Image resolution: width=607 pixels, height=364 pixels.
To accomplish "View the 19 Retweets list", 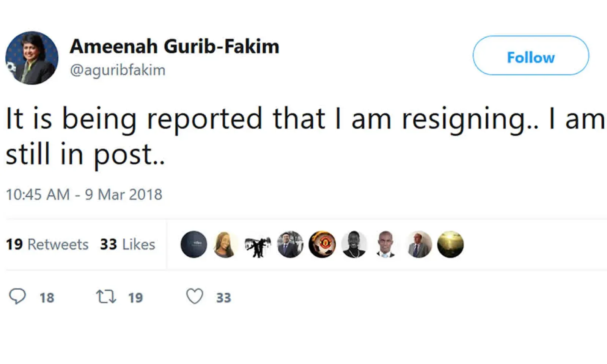I will [x=47, y=245].
